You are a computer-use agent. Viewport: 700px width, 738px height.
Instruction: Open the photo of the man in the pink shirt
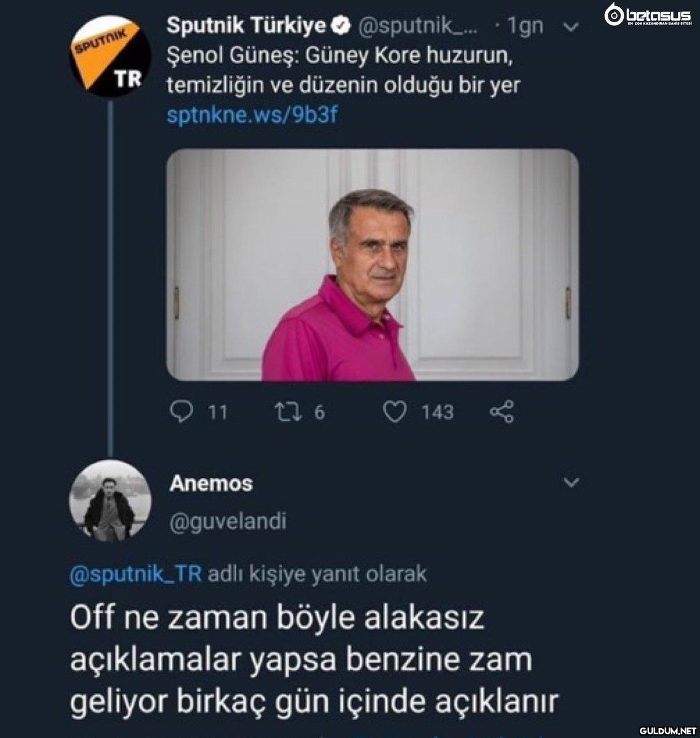coord(372,265)
